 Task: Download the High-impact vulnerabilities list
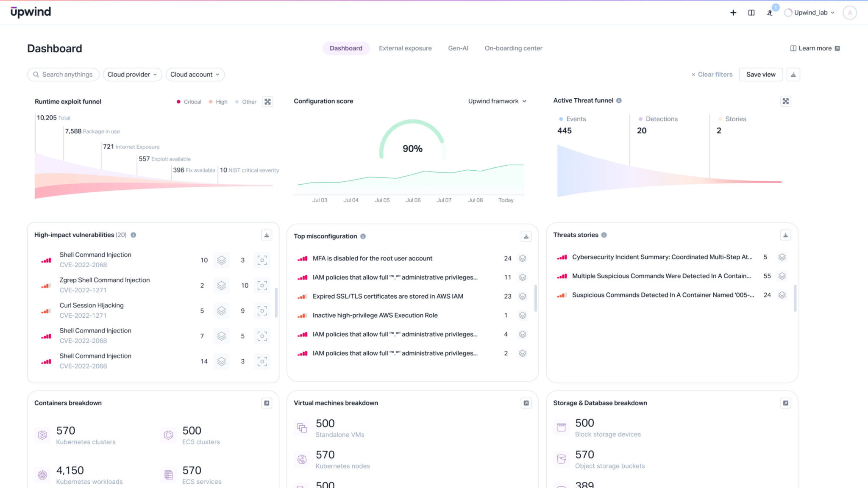266,235
